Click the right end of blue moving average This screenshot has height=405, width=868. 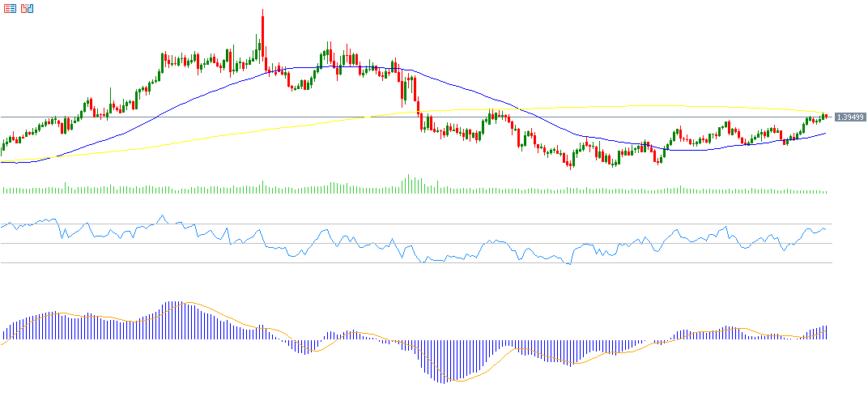[825, 134]
